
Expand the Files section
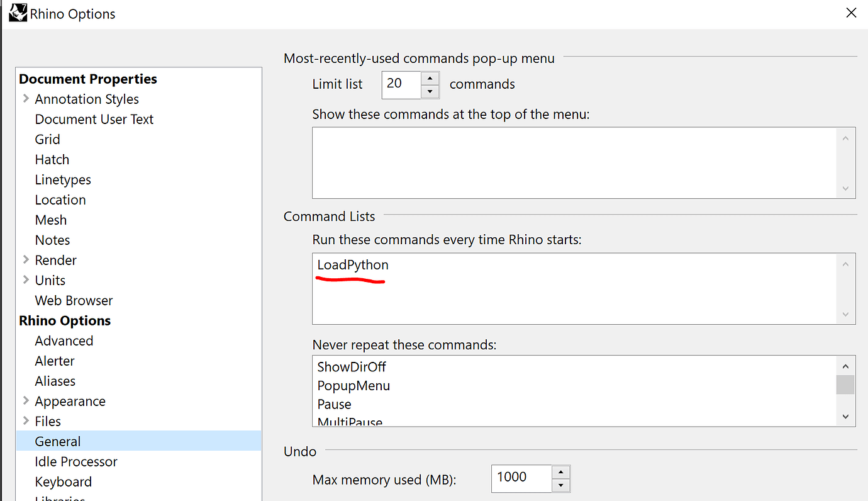pos(25,421)
